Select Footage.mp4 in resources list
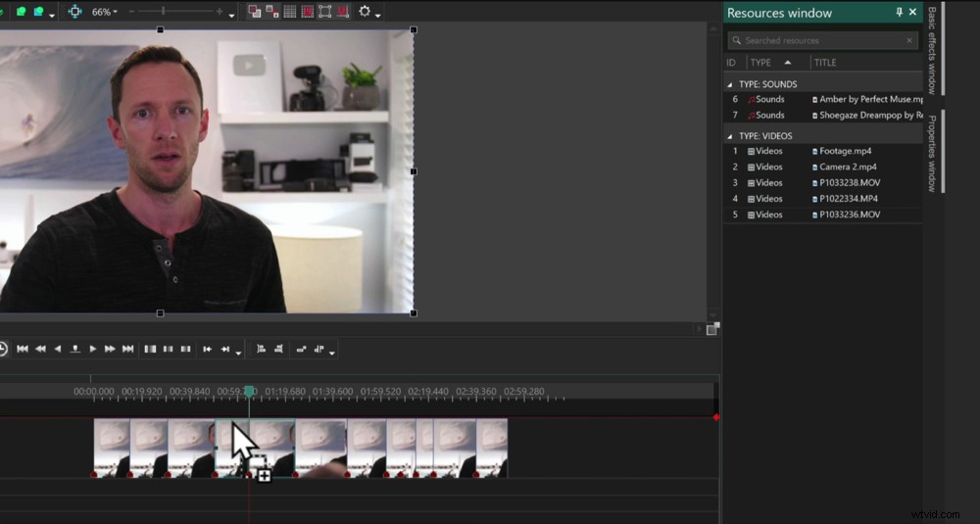The height and width of the screenshot is (524, 980). point(824,151)
